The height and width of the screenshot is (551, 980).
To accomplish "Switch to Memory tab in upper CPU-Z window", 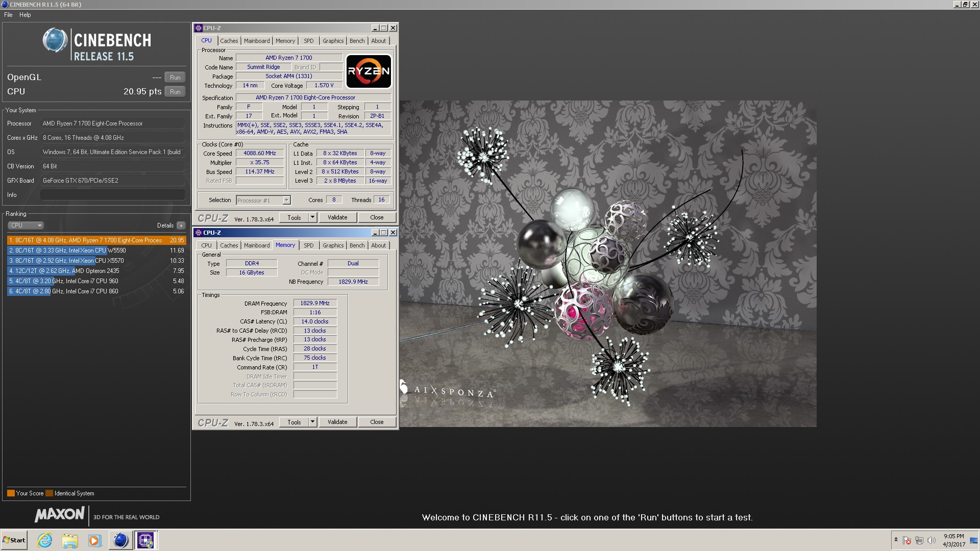I will 285,41.
